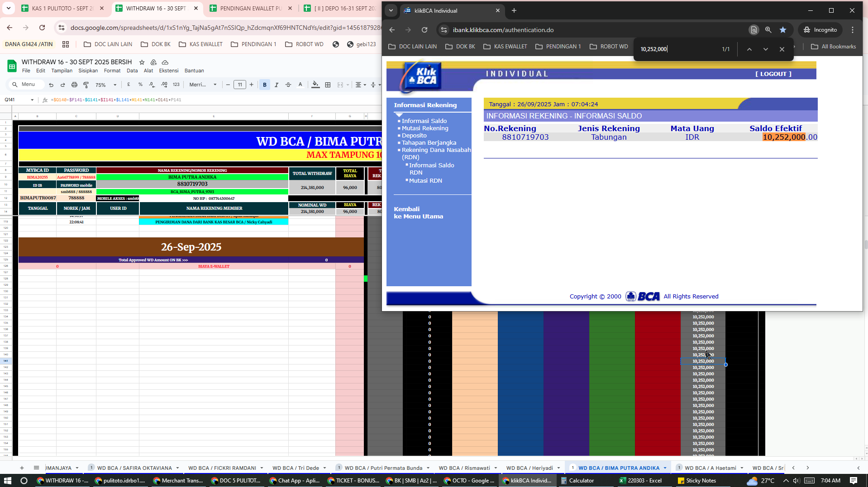Screen dimensions: 868x487
Task: Open new tab in Incognito window
Action: point(514,10)
